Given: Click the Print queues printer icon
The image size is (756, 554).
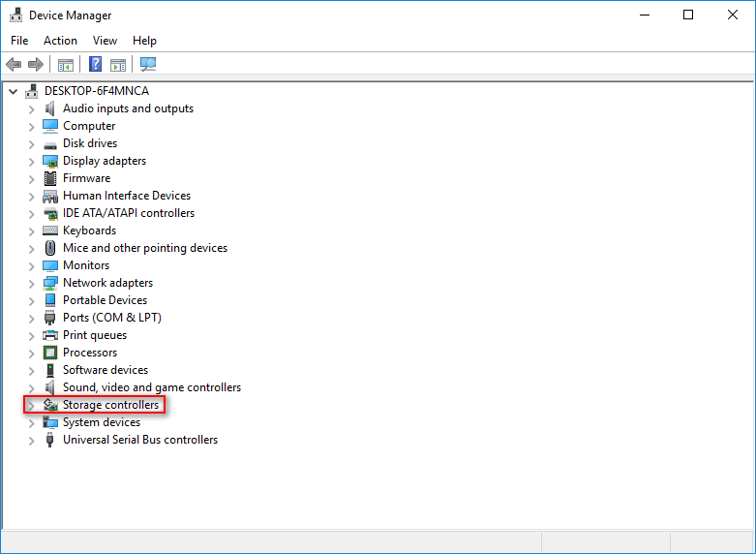Looking at the screenshot, I should 50,335.
